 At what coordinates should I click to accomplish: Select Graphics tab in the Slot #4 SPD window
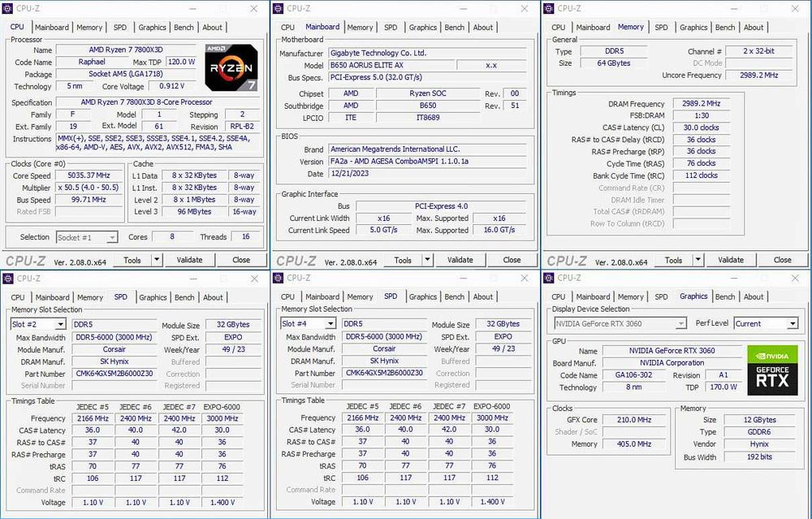click(422, 296)
